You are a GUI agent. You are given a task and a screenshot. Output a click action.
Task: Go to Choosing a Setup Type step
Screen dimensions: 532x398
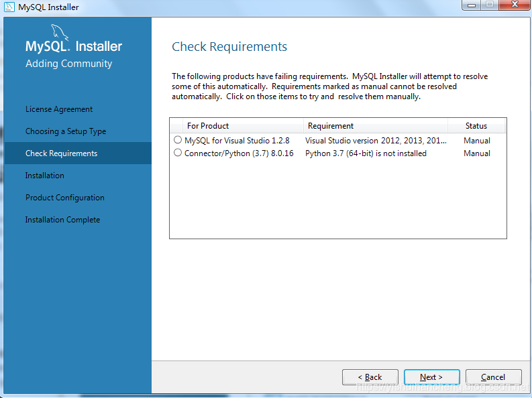[x=66, y=131]
